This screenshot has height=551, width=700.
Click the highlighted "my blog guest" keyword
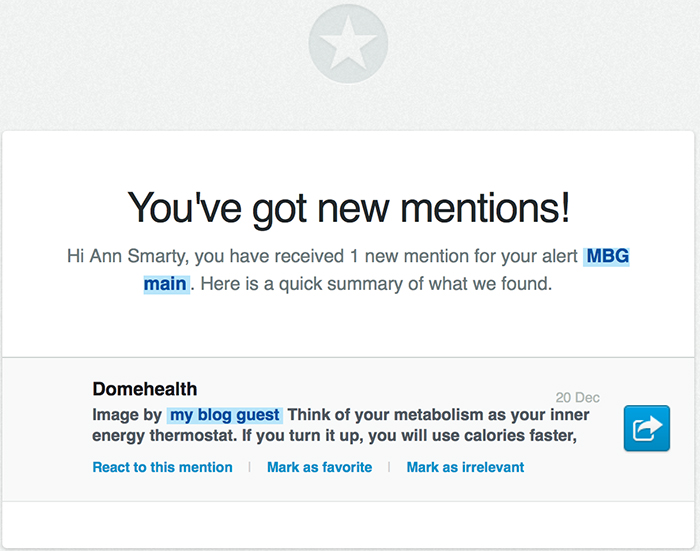[x=225, y=415]
